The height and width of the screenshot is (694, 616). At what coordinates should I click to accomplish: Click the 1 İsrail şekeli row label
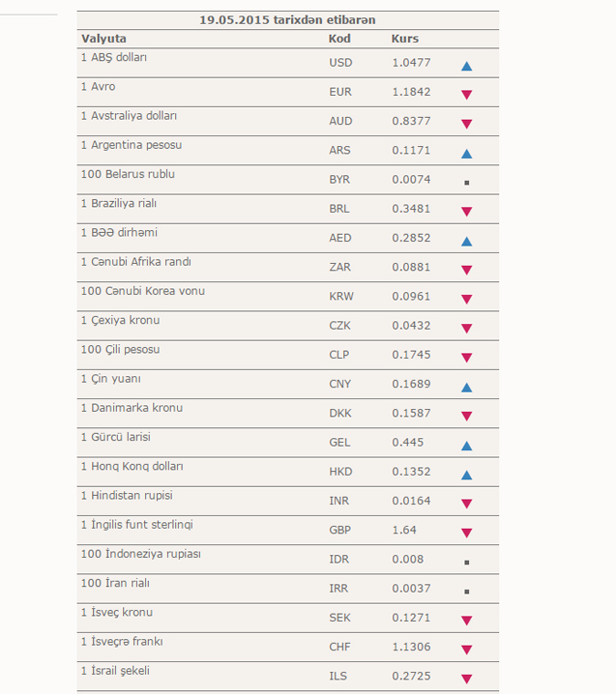pos(115,671)
